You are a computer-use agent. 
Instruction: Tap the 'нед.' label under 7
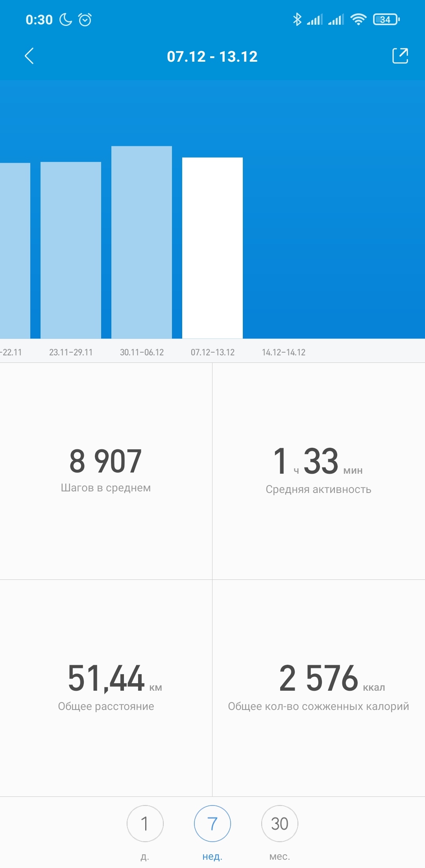click(213, 857)
